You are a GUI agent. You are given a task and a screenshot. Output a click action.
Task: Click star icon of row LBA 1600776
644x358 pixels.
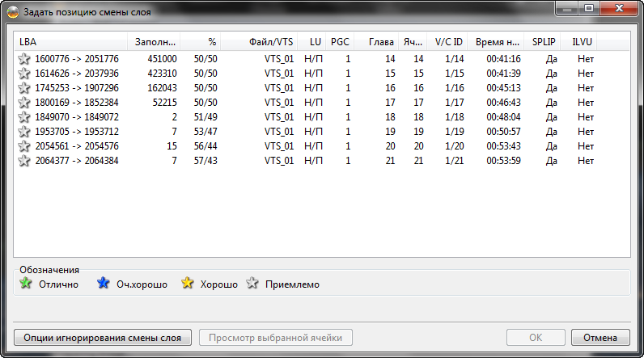click(24, 59)
